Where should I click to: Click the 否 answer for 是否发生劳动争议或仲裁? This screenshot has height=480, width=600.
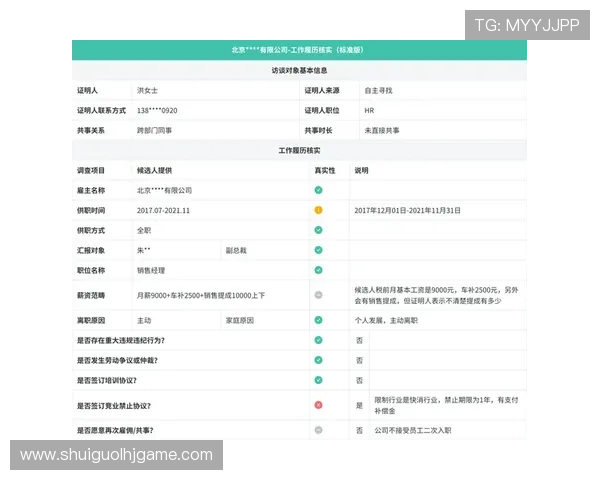[359, 360]
